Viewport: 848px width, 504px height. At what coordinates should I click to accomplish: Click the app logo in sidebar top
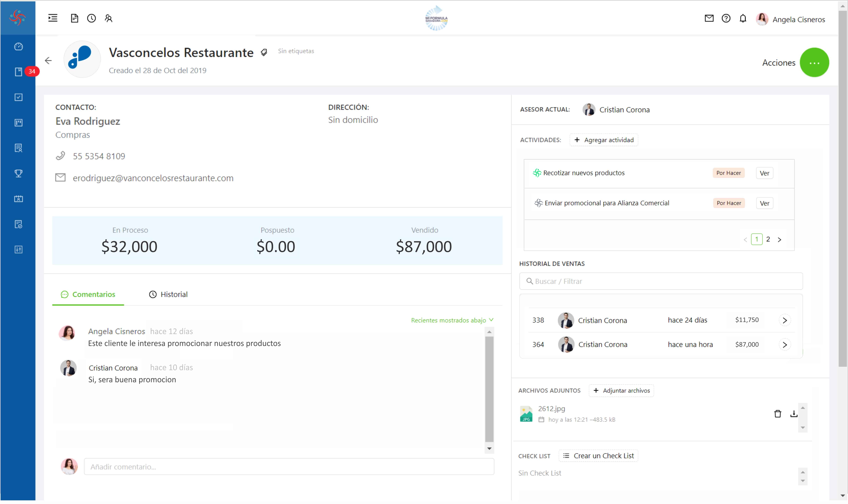(18, 18)
